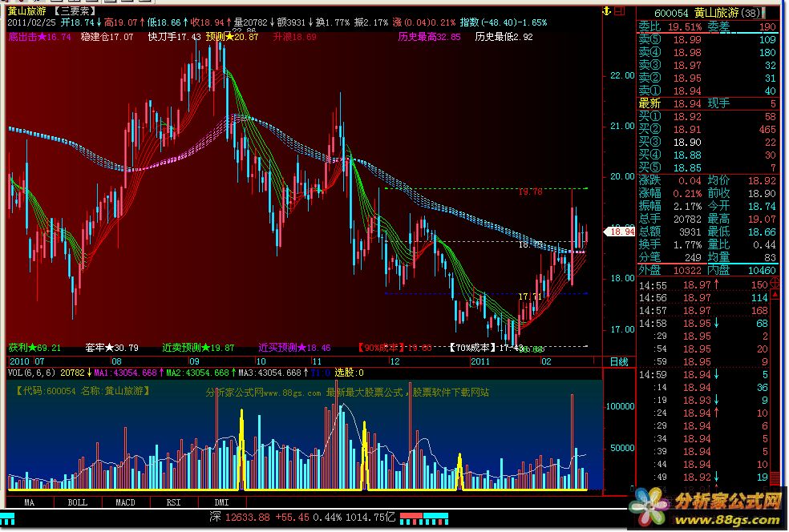Click the 内盘 10460 value
Image resolution: width=789 pixels, height=532 pixels.
tap(761, 271)
